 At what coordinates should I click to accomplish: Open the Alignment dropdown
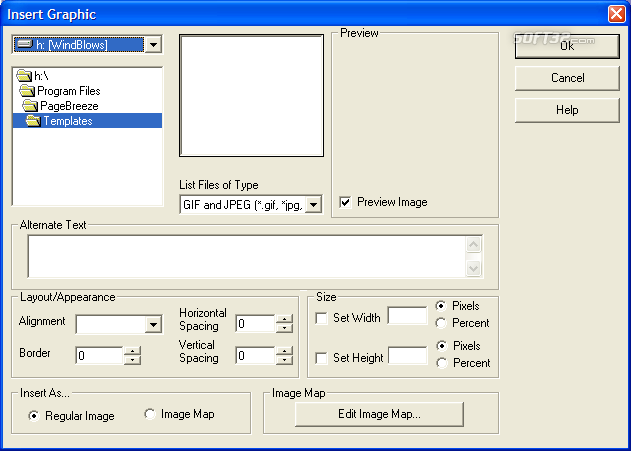coord(153,325)
